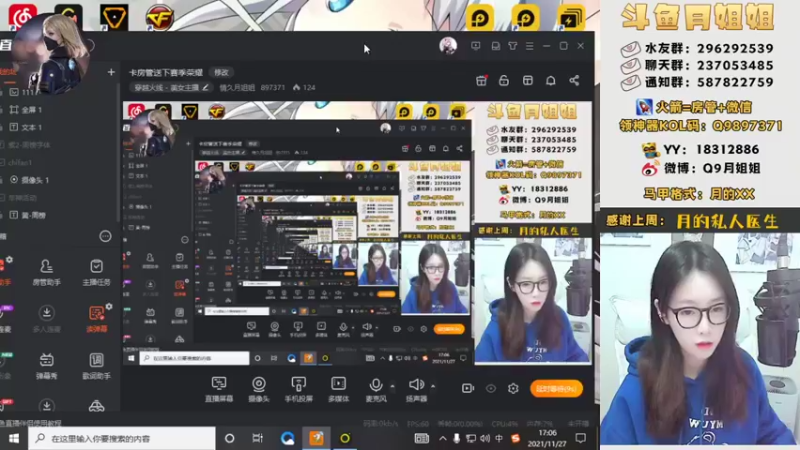Open volume control in system tray
Screen dimensions: 800x450
(485, 438)
